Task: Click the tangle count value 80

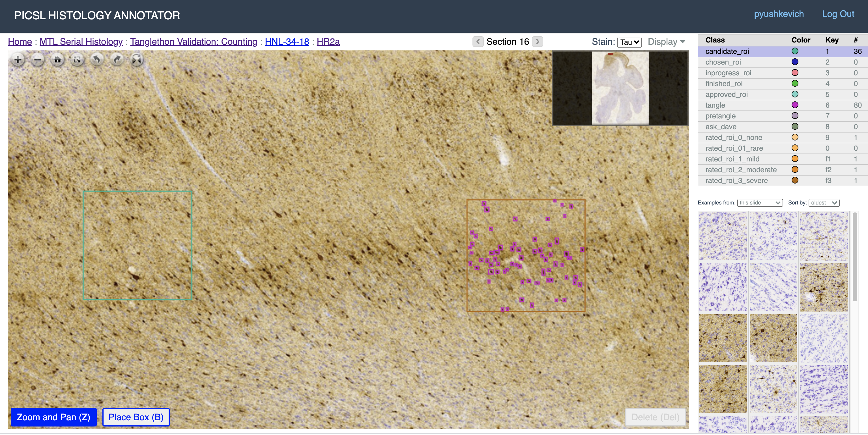Action: (x=858, y=105)
